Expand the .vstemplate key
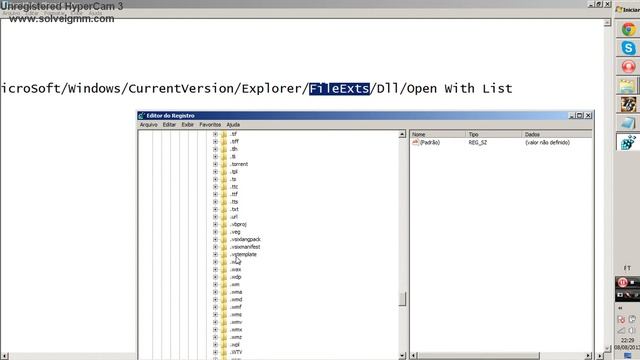Viewport: 640px width, 360px height. [x=215, y=254]
